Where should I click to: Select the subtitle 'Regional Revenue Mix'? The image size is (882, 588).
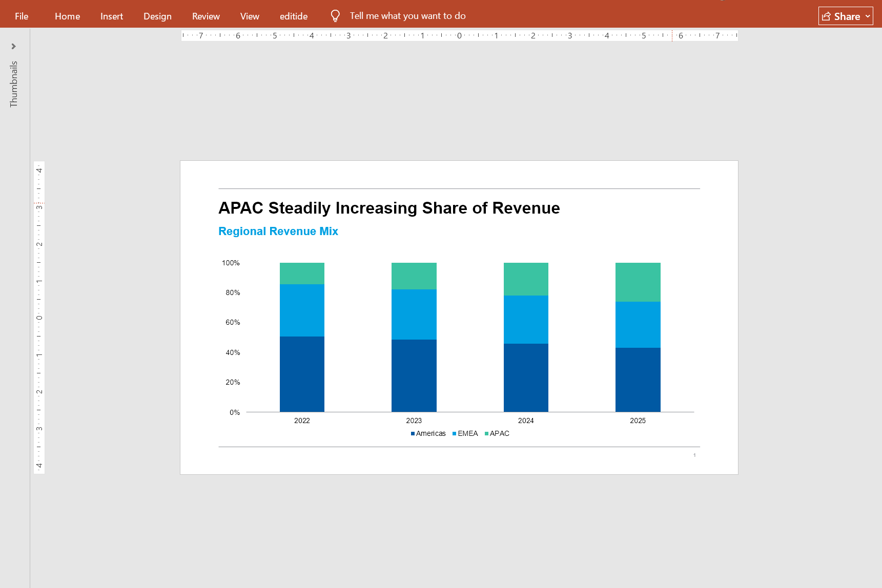click(x=278, y=232)
